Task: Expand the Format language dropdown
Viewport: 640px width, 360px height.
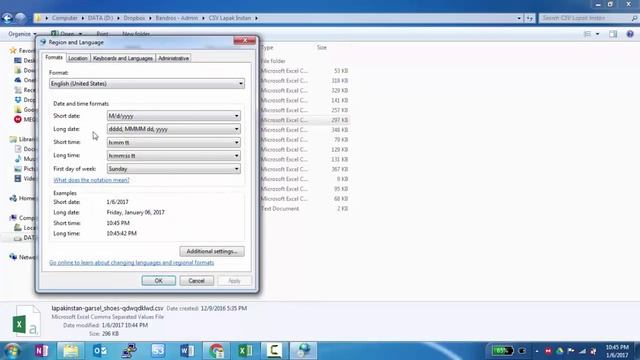Action: point(240,84)
